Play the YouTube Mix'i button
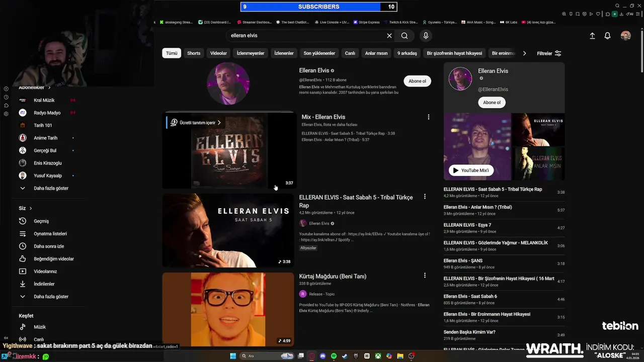644x362 pixels. 471,170
